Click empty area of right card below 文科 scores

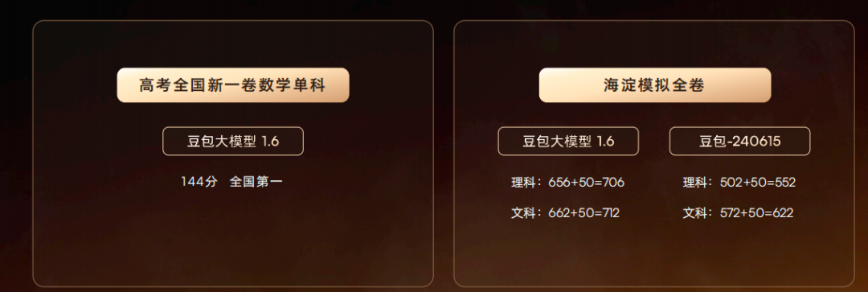pos(655,252)
